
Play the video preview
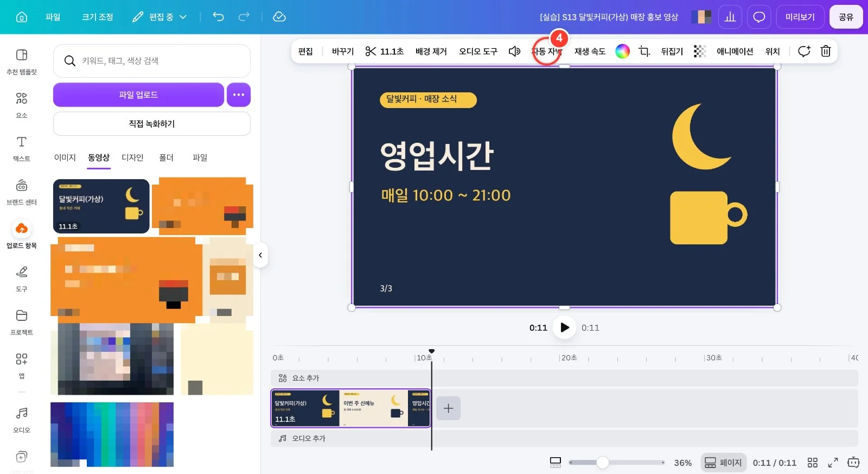pos(564,327)
